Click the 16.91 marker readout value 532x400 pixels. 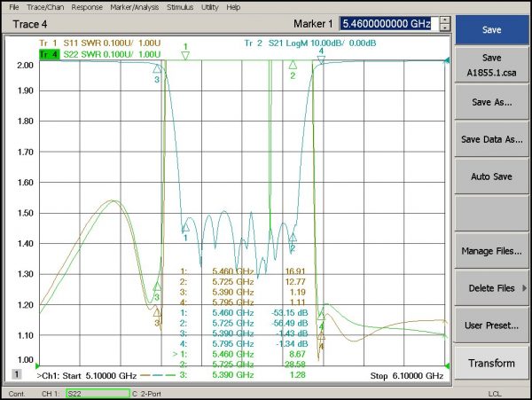tap(295, 271)
